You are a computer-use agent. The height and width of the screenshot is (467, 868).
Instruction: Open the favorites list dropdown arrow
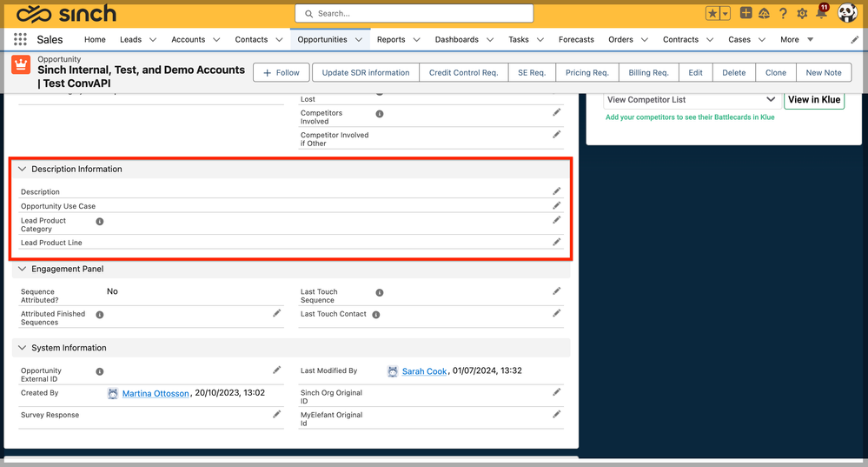[726, 13]
